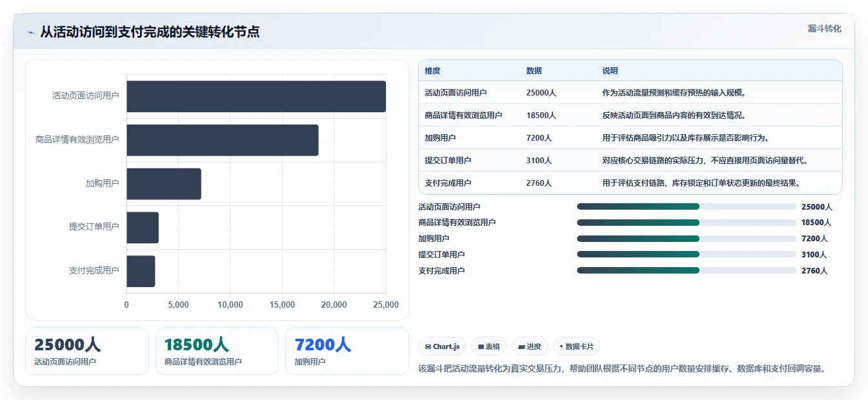Select the 进度 chip label
The image size is (868, 400).
(x=534, y=346)
